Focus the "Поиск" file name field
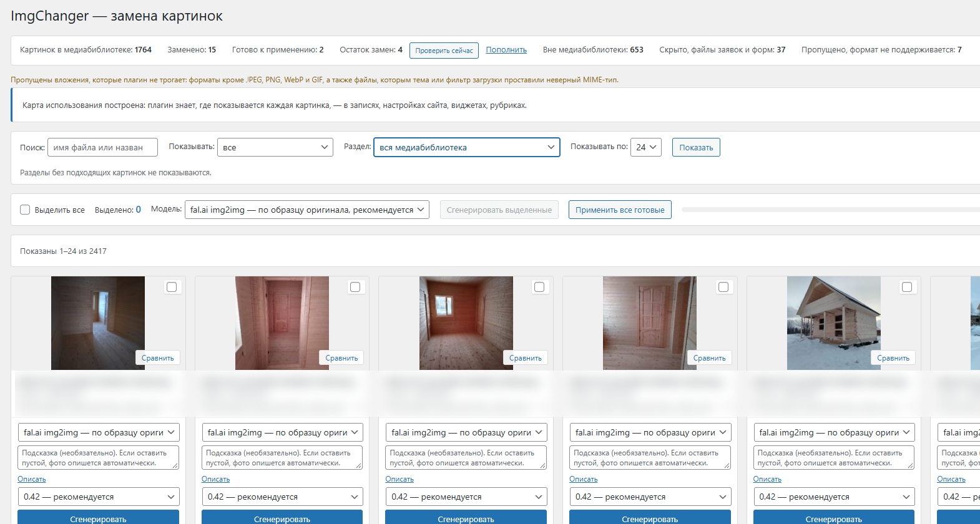The image size is (980, 524). coord(102,147)
